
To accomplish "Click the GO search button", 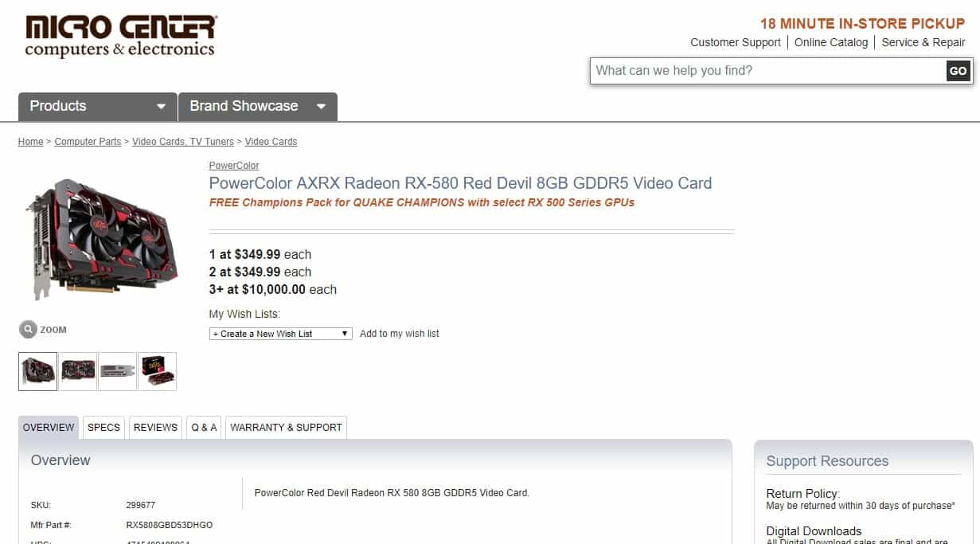I will (x=958, y=71).
